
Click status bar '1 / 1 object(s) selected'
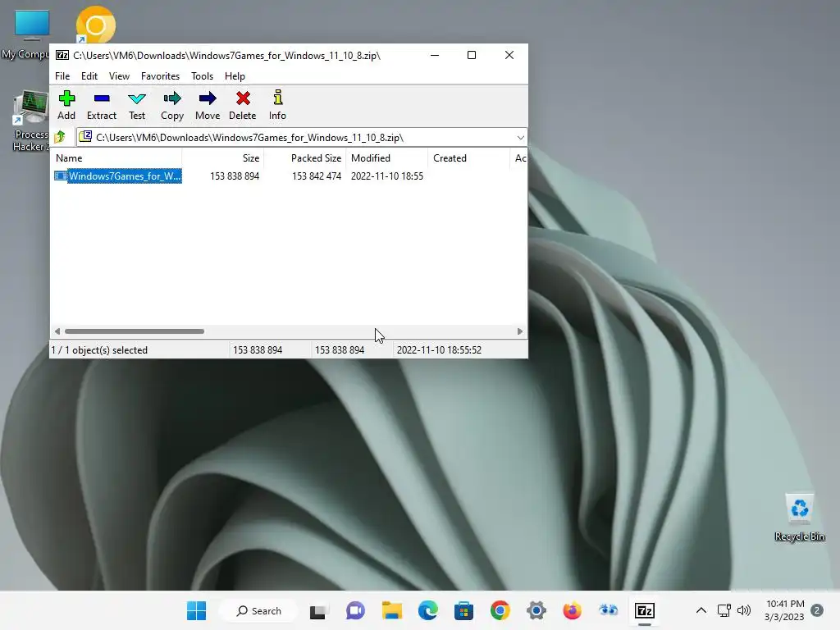(x=99, y=349)
